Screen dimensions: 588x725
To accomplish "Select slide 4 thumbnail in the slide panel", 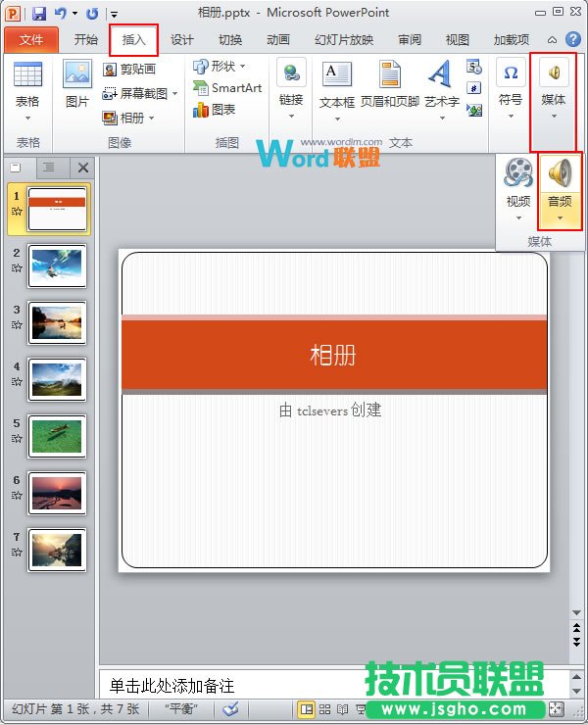I will click(57, 379).
